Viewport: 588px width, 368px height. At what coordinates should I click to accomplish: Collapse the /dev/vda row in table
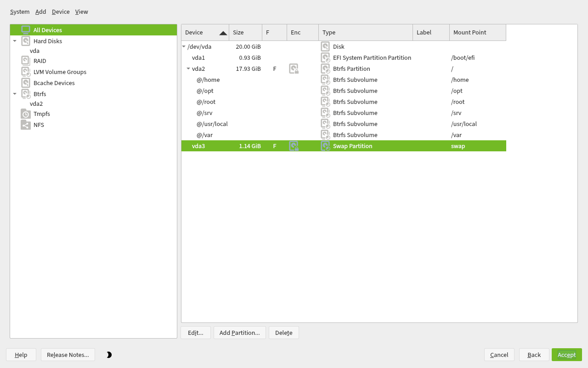[184, 46]
